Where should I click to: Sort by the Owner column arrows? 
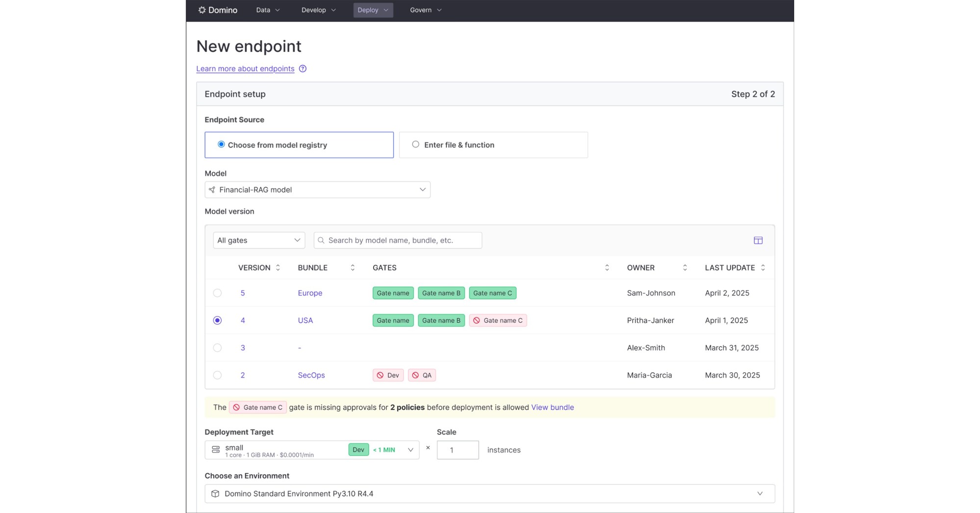pos(685,268)
